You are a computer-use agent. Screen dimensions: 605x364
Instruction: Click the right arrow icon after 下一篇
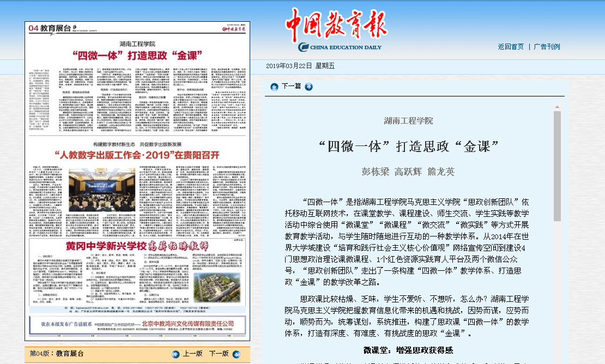[x=309, y=87]
